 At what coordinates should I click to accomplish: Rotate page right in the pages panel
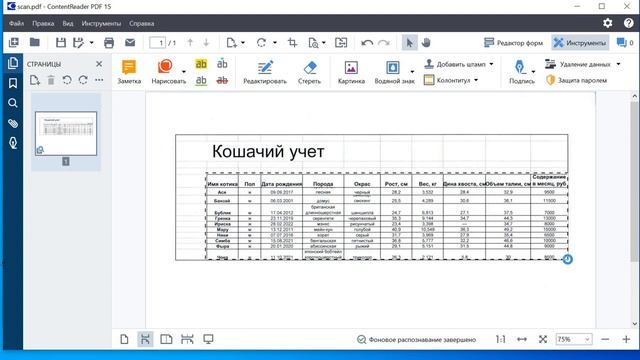(x=83, y=80)
